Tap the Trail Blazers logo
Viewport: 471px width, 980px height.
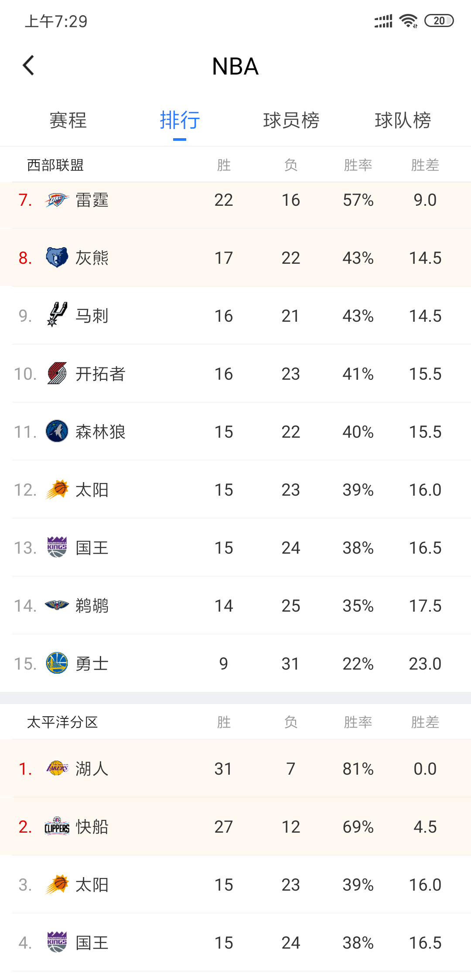pos(57,374)
